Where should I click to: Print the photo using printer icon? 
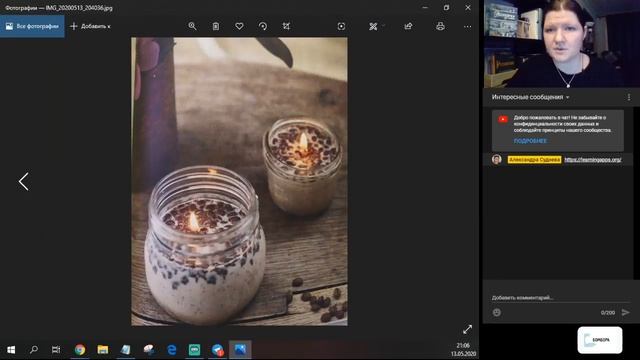click(x=440, y=27)
